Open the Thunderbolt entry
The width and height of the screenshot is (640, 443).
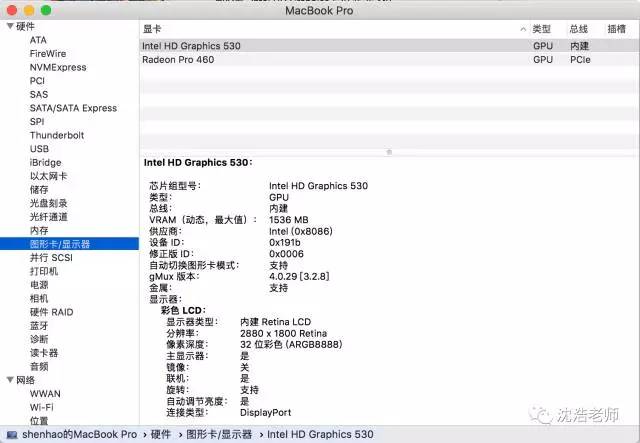[57, 135]
